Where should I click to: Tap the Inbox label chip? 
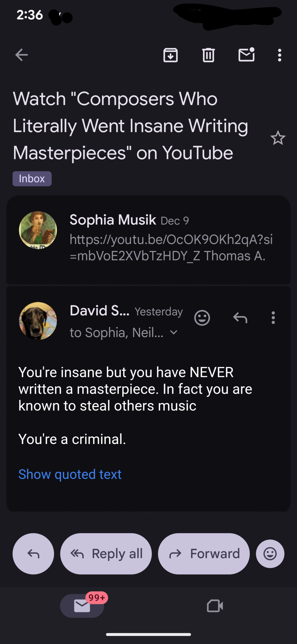(x=32, y=179)
